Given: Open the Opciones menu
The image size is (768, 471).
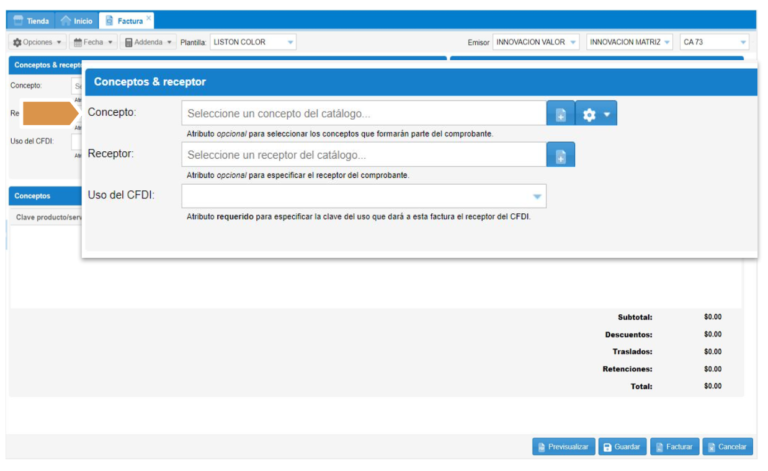Looking at the screenshot, I should 37,42.
